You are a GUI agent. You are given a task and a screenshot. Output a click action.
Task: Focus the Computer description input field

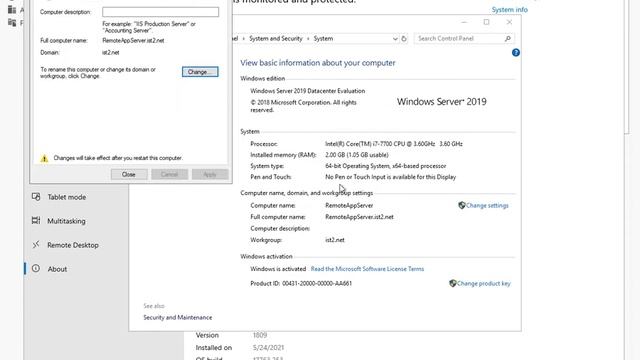(x=160, y=12)
